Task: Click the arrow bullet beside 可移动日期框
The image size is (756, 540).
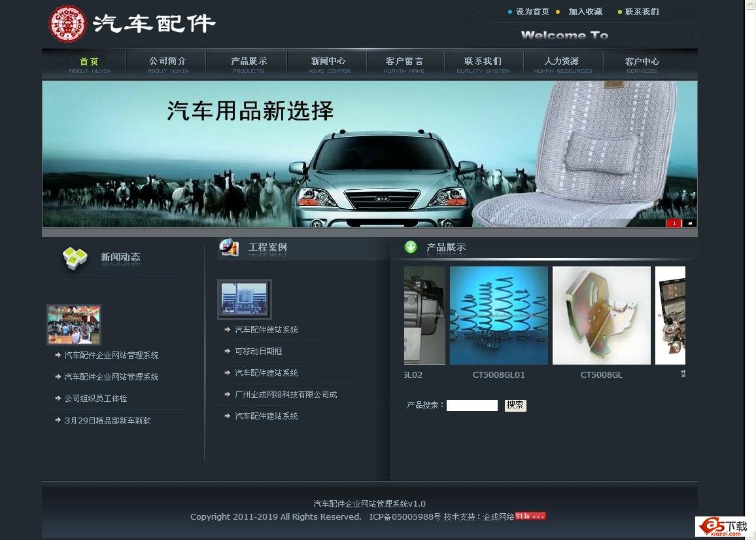Action: pos(227,351)
